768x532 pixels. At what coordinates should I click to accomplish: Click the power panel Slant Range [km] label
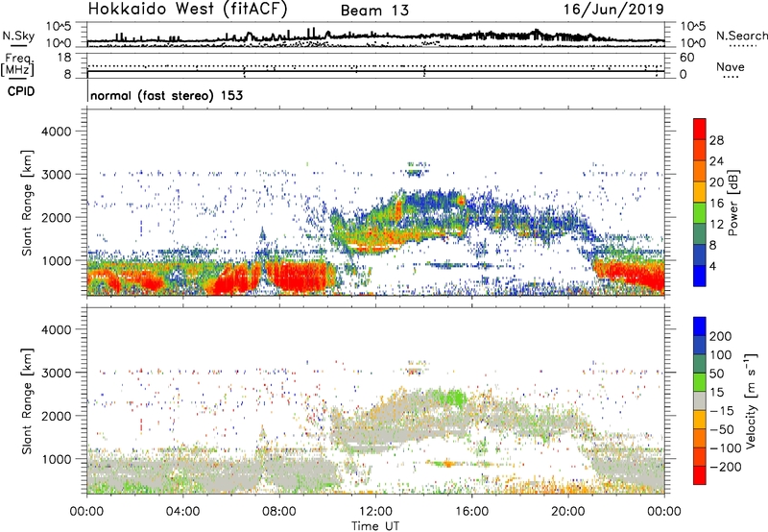coord(27,203)
